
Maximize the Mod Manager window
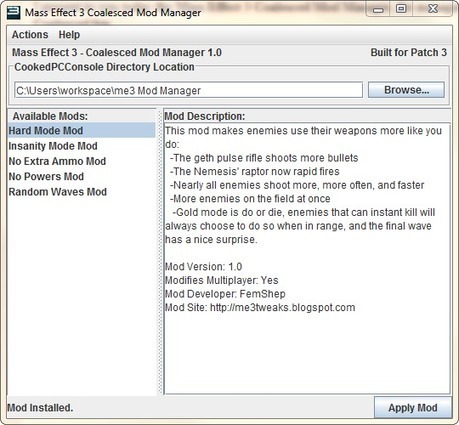click(x=401, y=9)
